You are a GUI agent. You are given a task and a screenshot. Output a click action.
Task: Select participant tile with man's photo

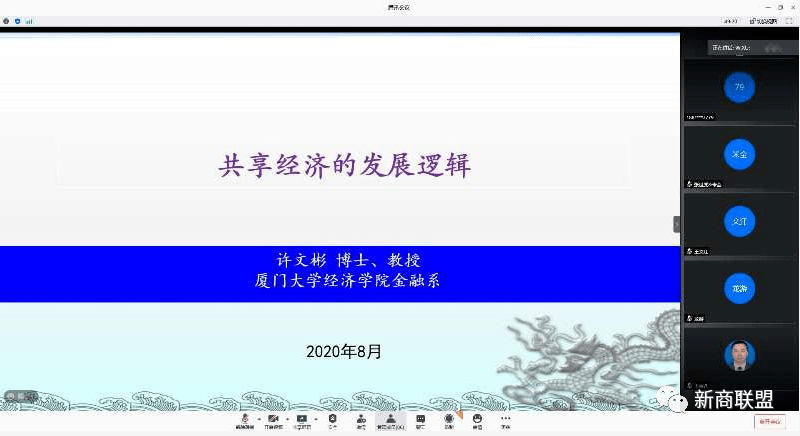pos(739,359)
